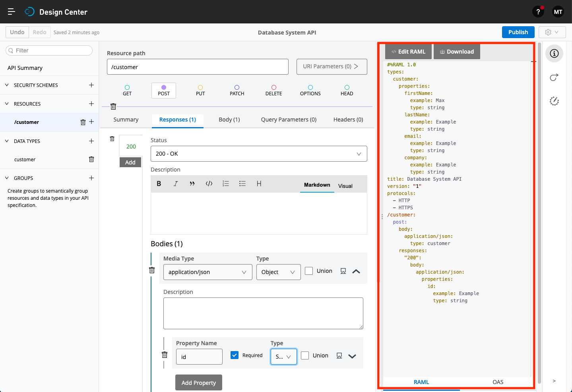Delete the 200 response
Image resolution: width=572 pixels, height=392 pixels.
pyautogui.click(x=112, y=139)
